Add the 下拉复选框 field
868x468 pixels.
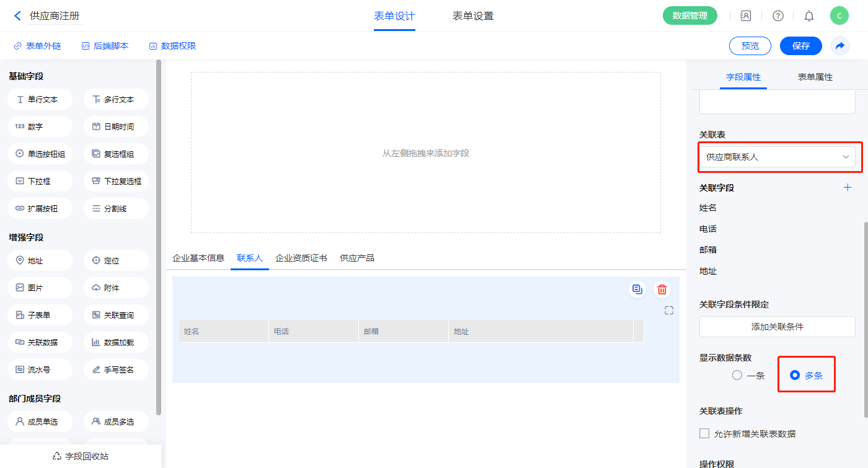click(x=116, y=182)
